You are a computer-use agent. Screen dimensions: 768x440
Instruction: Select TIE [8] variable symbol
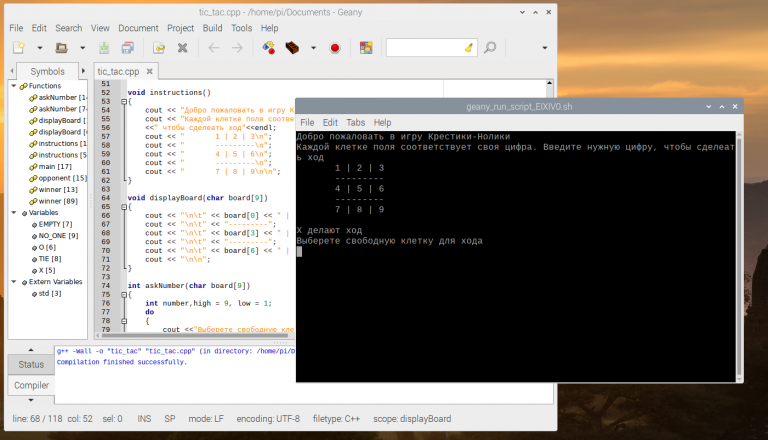point(49,259)
